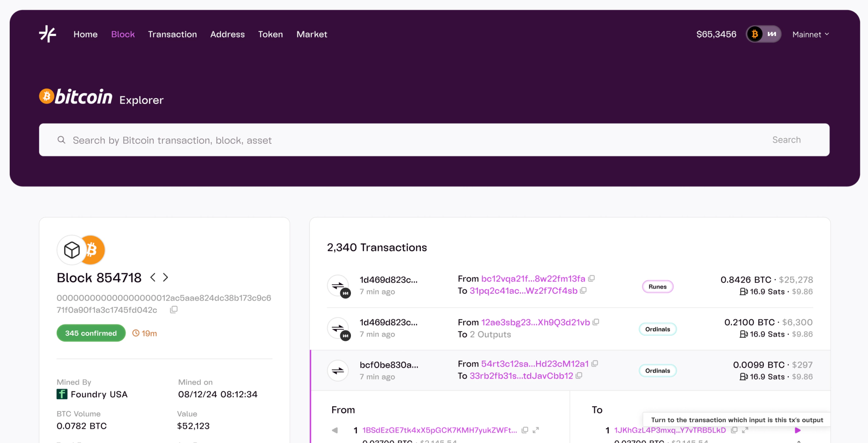Click the fee icon beside 0.8426 BTC row
868x443 pixels.
pos(743,292)
